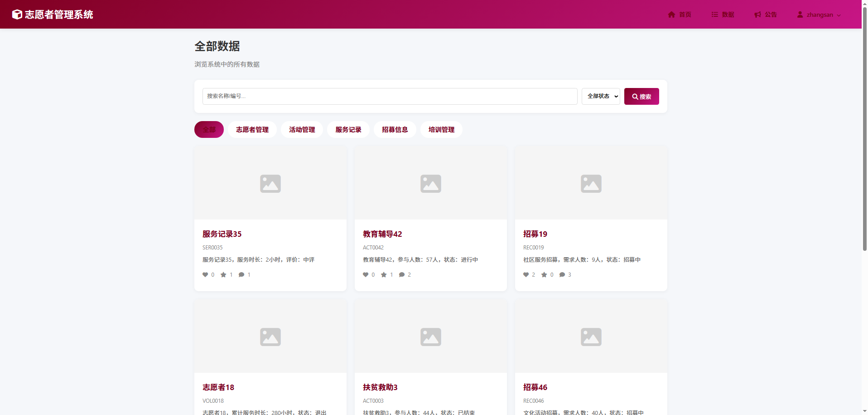Switch to the 志愿者管理 tab
Image resolution: width=868 pixels, height=415 pixels.
[252, 130]
